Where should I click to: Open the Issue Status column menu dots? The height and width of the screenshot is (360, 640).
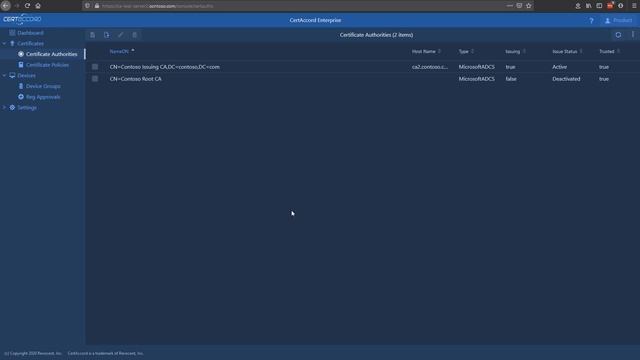pos(581,51)
